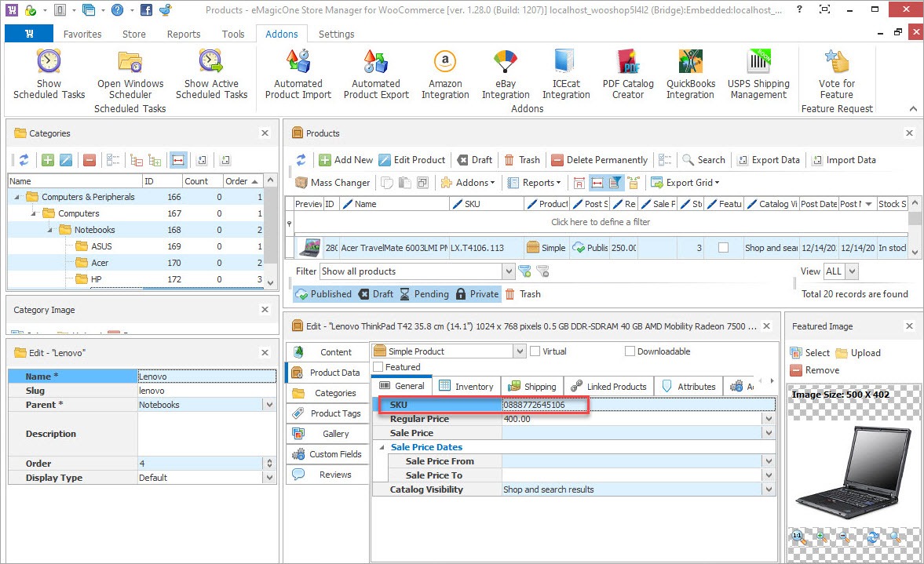Click Delete Permanently button
The width and height of the screenshot is (924, 564).
[x=599, y=160]
